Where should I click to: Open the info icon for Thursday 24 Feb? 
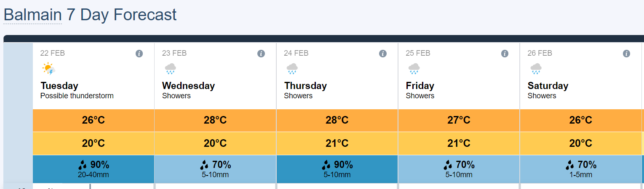click(383, 54)
